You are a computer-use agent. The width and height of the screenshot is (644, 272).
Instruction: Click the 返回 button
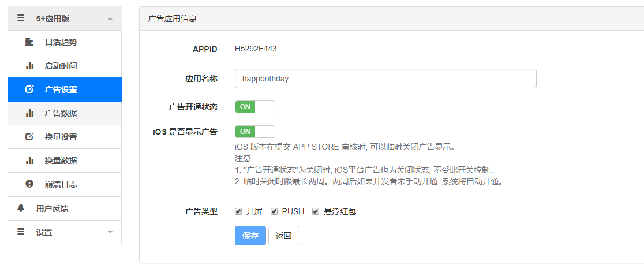[x=284, y=236]
